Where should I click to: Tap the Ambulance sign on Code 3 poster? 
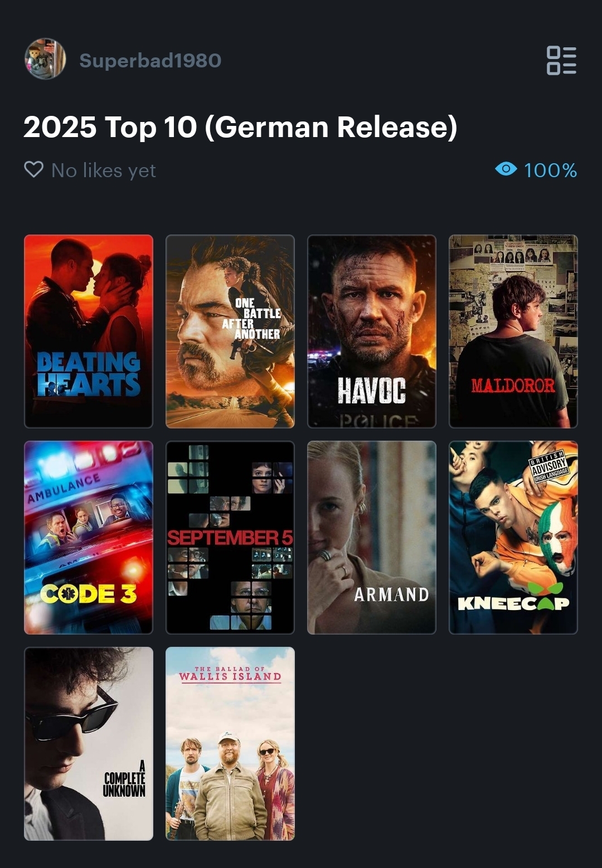(64, 487)
